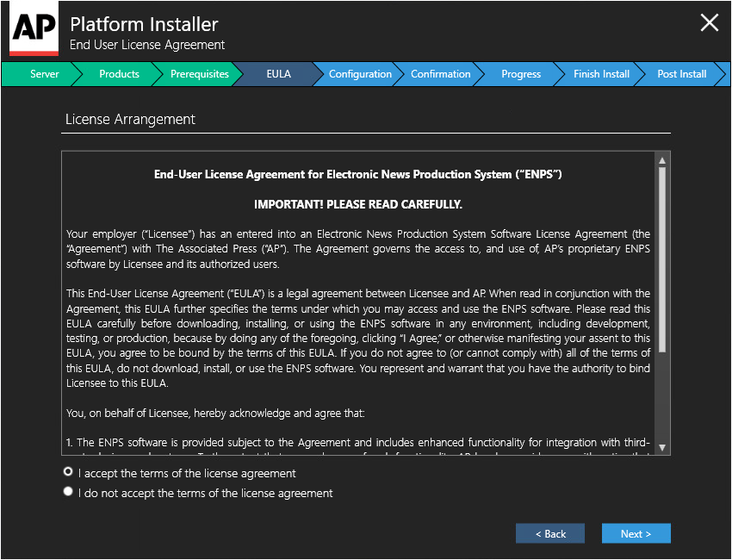Click the empty scrollbar track below thumb
The image size is (732, 560).
click(x=662, y=397)
